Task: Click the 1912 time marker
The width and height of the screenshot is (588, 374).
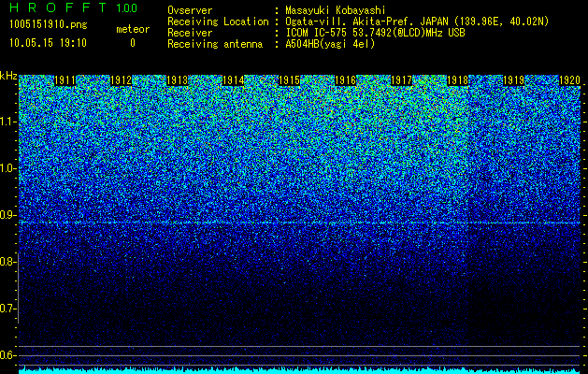Action: (x=122, y=80)
